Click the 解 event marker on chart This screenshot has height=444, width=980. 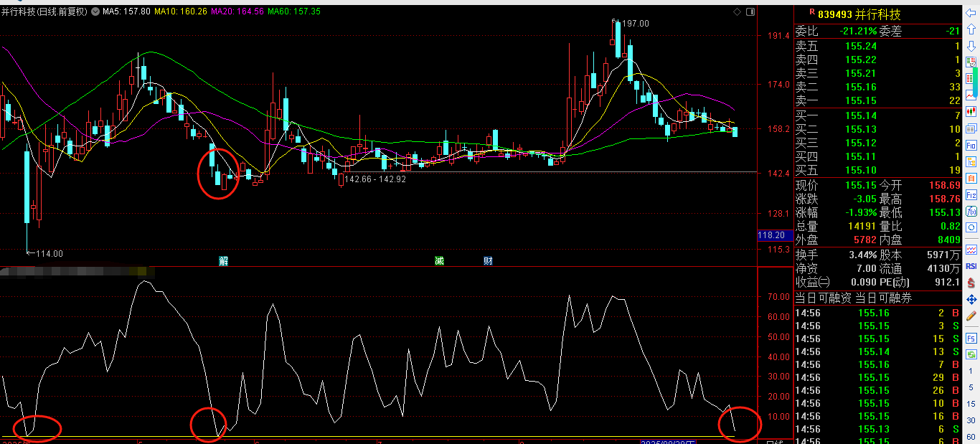224,261
